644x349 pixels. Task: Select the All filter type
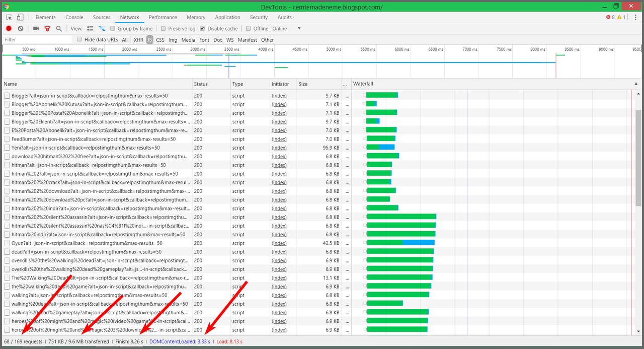[125, 40]
